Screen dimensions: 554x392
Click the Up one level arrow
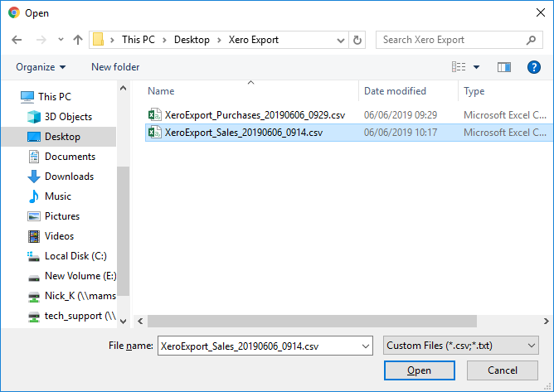click(x=78, y=40)
